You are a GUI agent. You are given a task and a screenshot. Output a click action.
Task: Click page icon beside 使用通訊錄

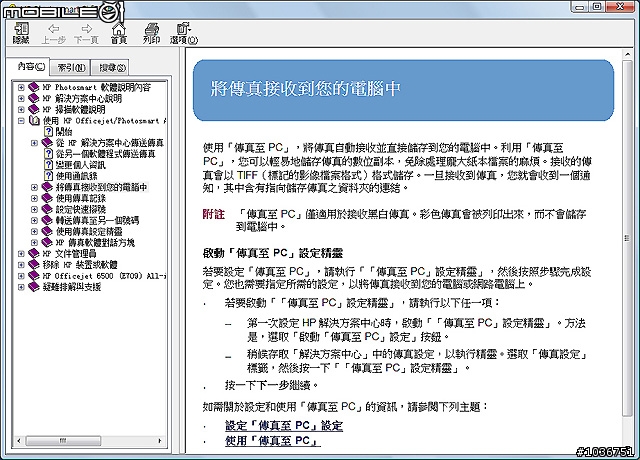pos(48,176)
